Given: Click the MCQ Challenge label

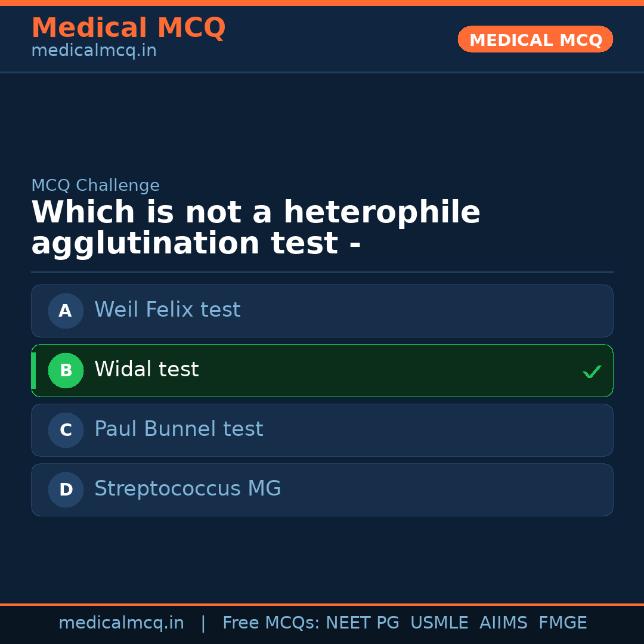Looking at the screenshot, I should (95, 185).
